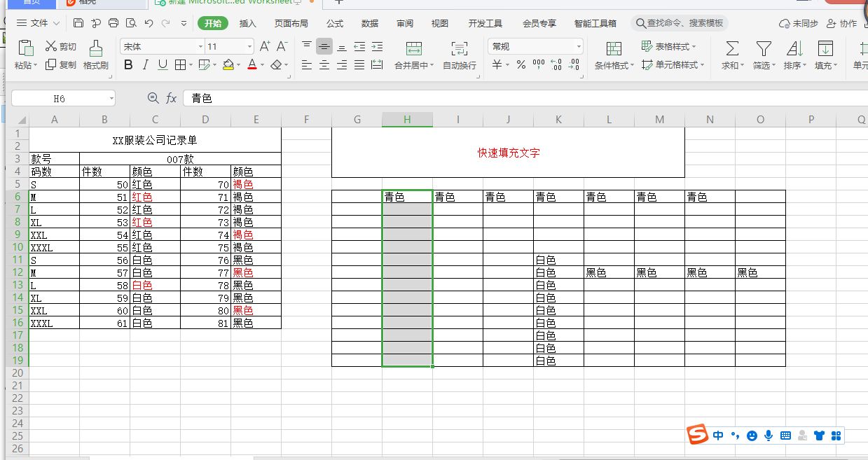This screenshot has height=460, width=868.
Task: Toggle Underline formatting
Action: (163, 65)
